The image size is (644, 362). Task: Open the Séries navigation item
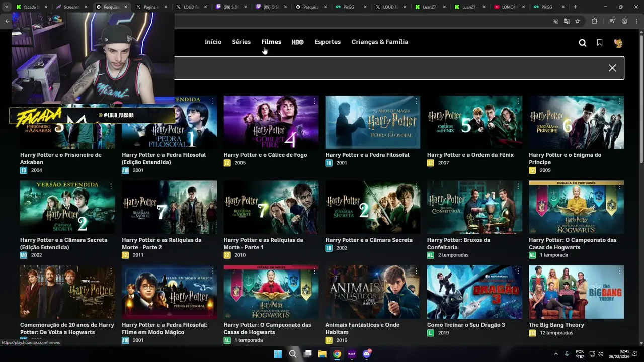(241, 42)
